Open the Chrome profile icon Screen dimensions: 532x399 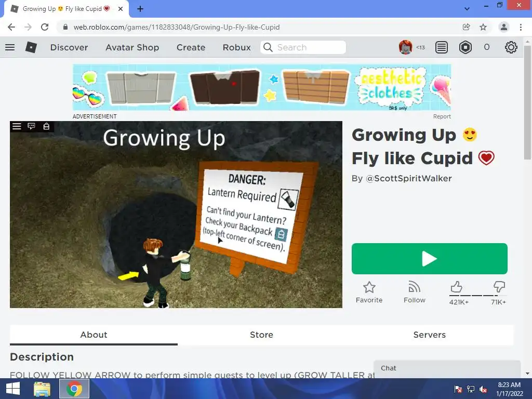pos(504,27)
